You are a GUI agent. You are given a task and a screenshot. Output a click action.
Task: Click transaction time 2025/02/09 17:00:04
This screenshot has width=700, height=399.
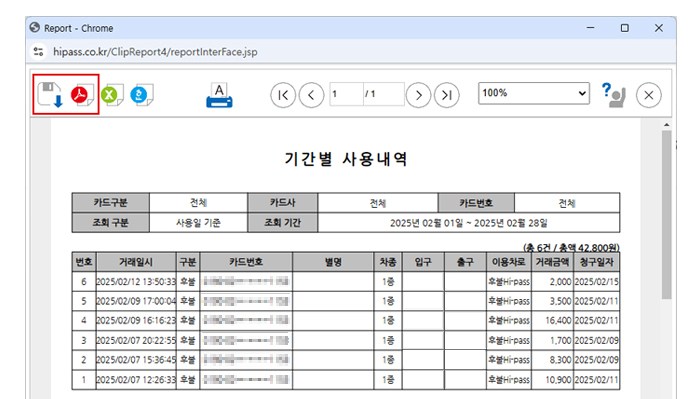136,301
